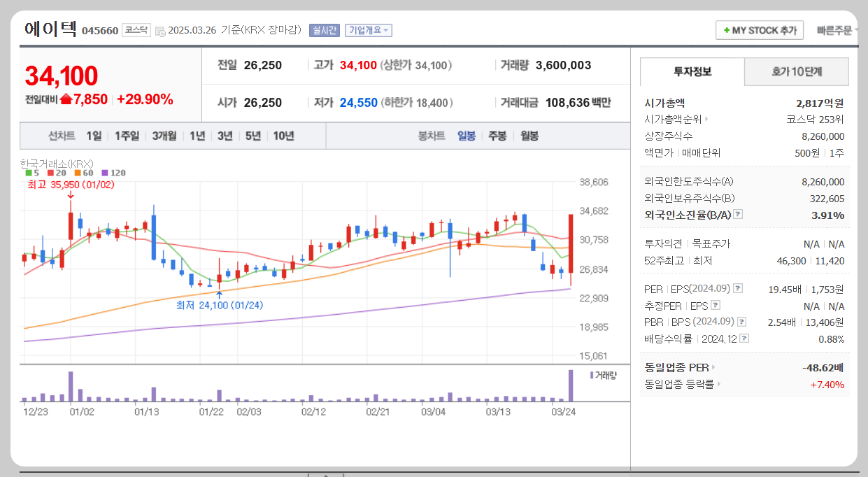Click the help icon beside 추정PER EPS

[x=716, y=306]
